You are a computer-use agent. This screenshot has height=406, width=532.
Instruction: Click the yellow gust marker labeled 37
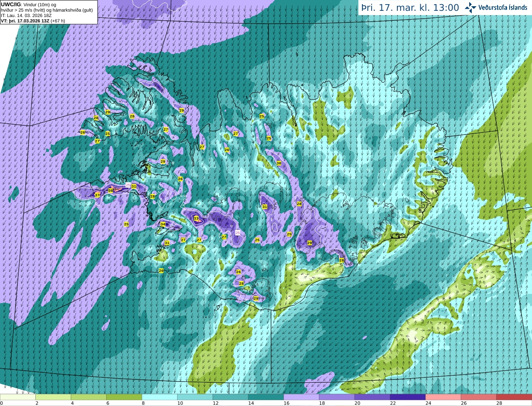click(x=97, y=195)
